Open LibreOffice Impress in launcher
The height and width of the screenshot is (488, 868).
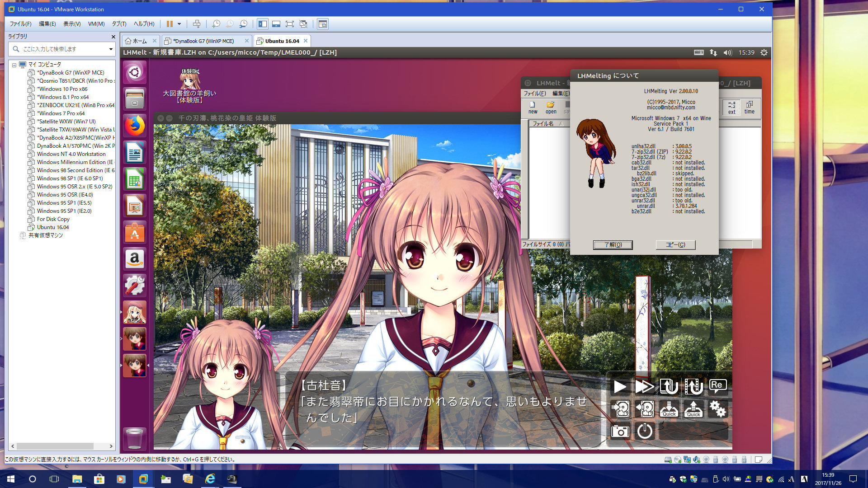coord(135,206)
